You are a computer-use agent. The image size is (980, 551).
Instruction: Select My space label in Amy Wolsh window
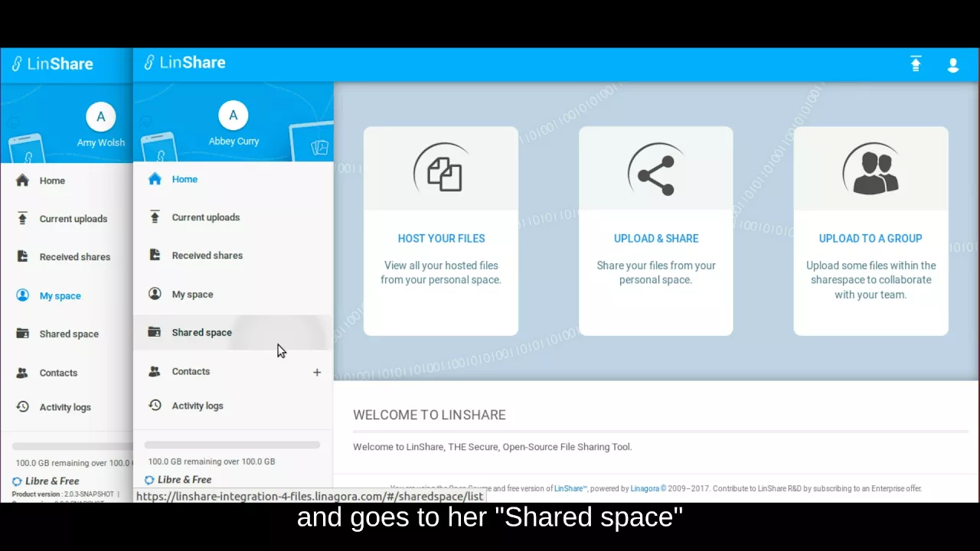point(60,296)
